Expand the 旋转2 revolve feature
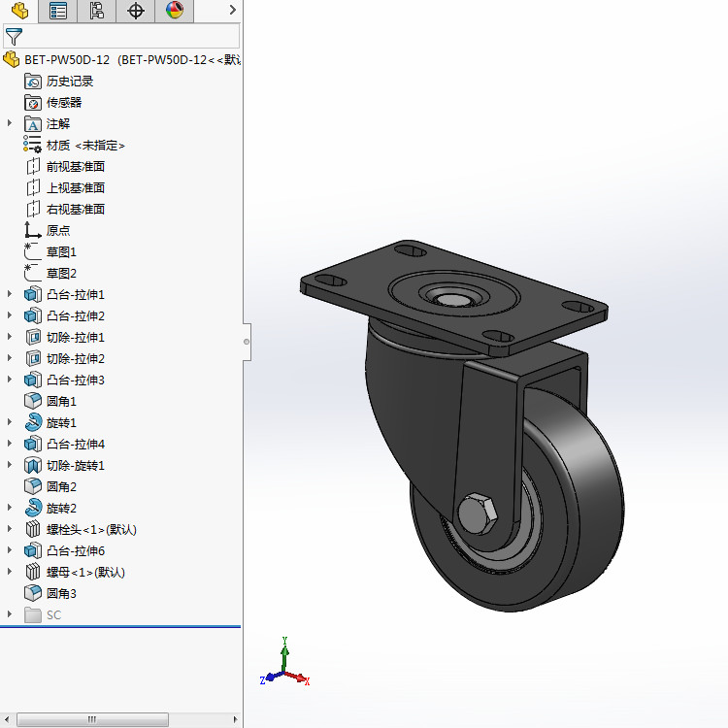The height and width of the screenshot is (728, 728). point(10,508)
